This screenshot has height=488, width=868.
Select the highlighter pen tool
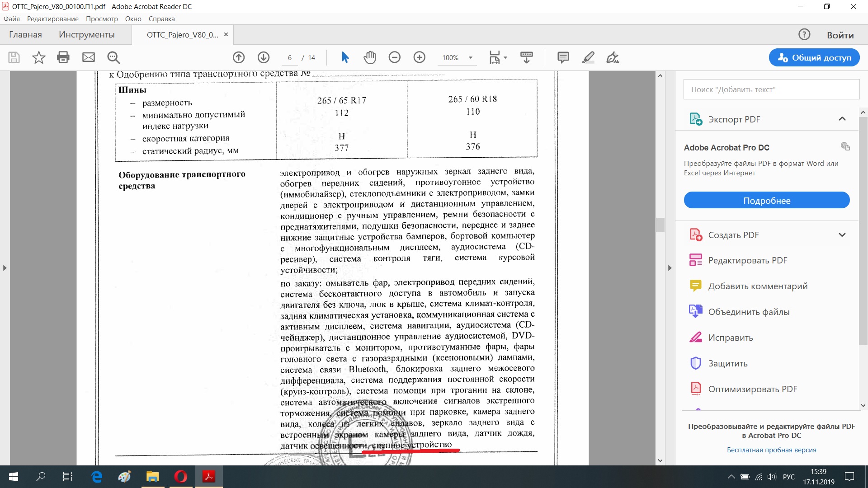(x=588, y=57)
